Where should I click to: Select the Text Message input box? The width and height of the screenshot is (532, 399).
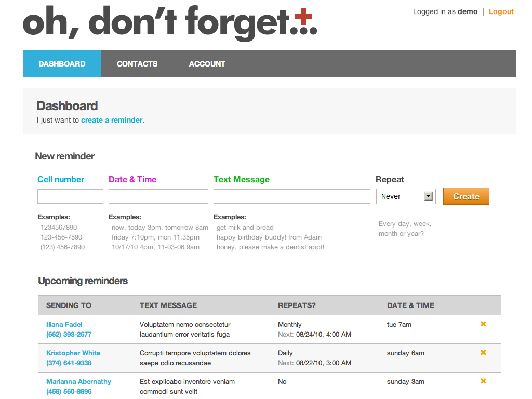291,196
